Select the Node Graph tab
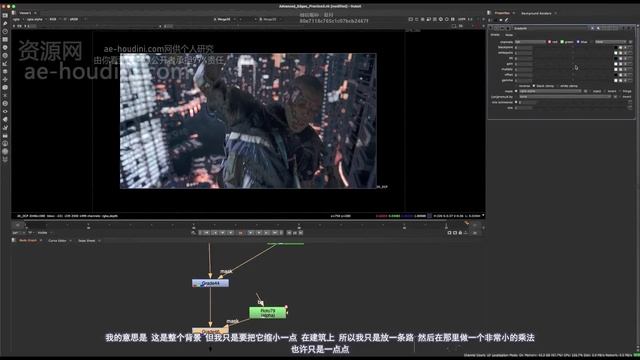The height and width of the screenshot is (360, 640). pos(28,240)
